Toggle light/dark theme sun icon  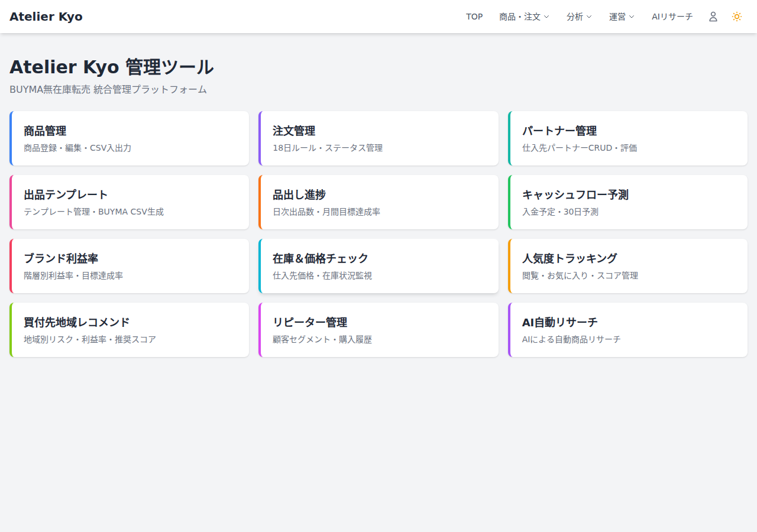tap(737, 17)
